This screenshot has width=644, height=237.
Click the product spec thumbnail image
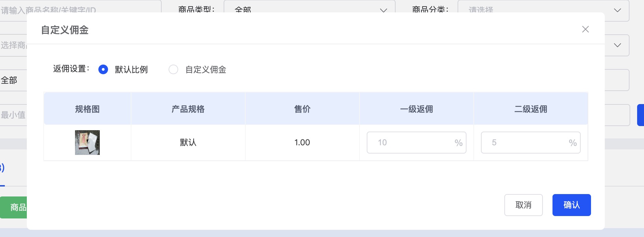(x=87, y=143)
